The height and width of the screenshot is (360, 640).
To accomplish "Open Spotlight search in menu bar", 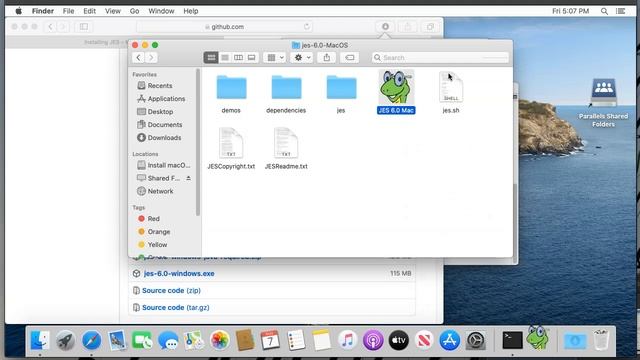I will 604,11.
